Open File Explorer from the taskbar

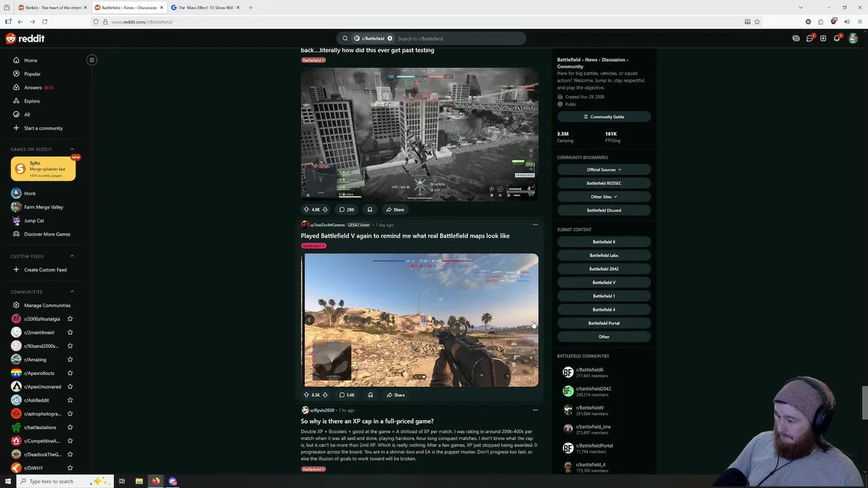pos(139,481)
